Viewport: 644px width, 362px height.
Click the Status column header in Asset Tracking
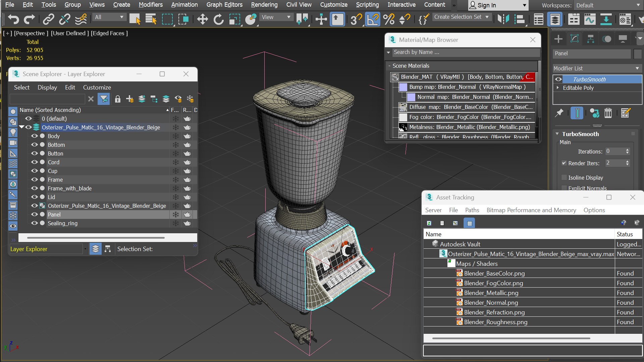coord(628,234)
